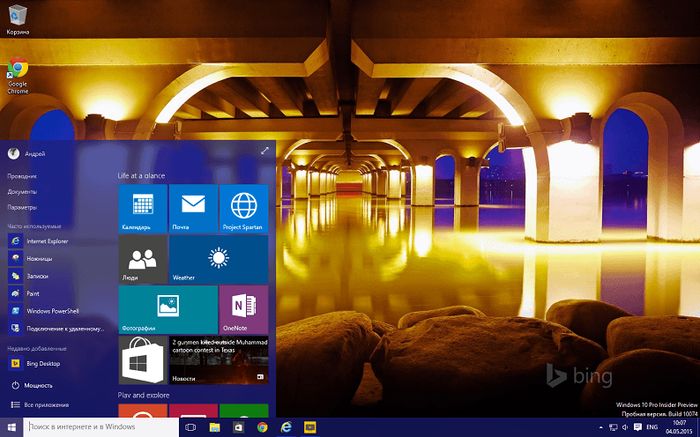This screenshot has width=700, height=437.
Task: Expand Start menu to full screen
Action: tap(265, 150)
